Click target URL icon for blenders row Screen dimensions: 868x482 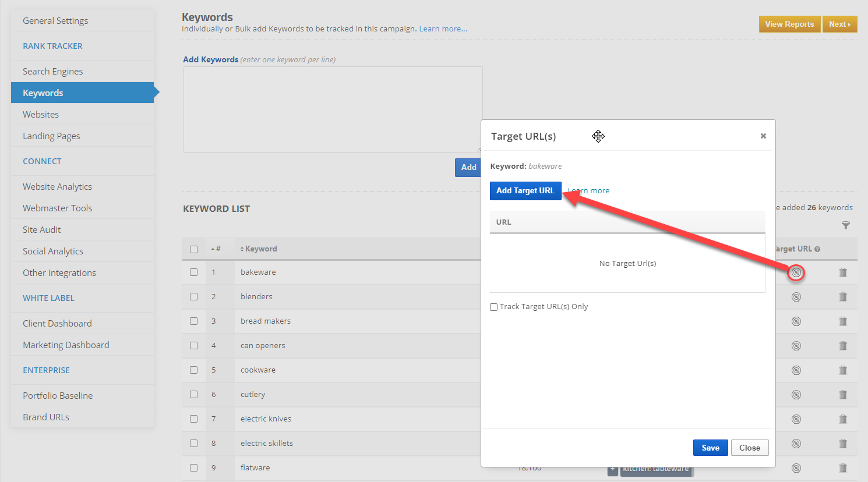click(796, 297)
